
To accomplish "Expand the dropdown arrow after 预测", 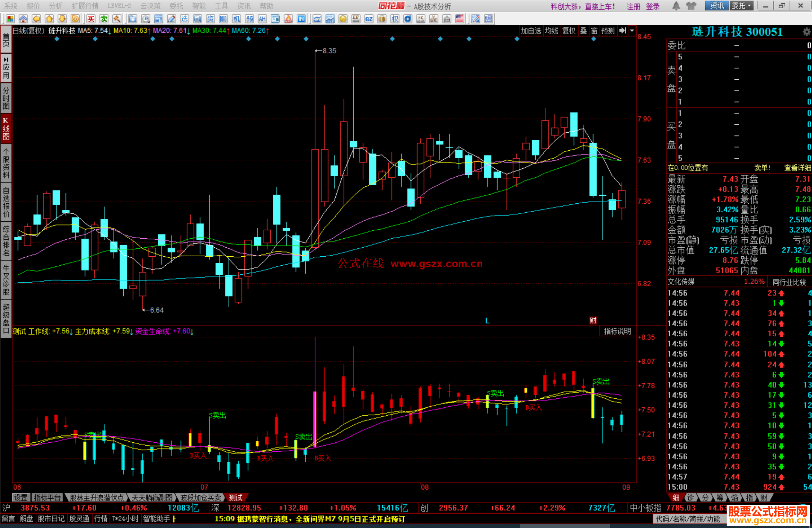I will point(632,31).
